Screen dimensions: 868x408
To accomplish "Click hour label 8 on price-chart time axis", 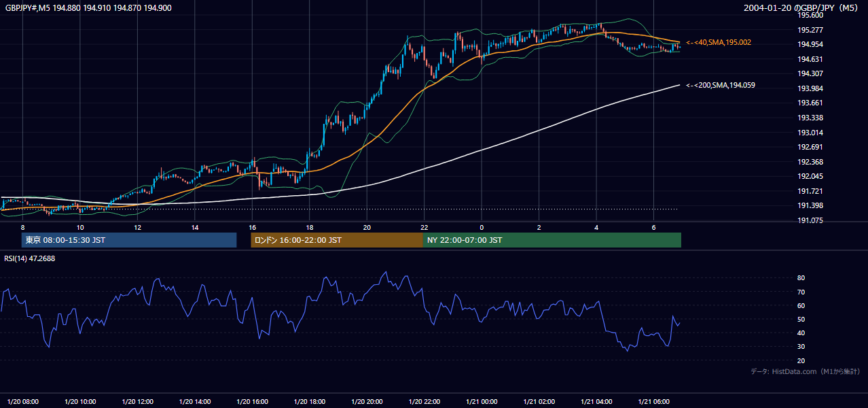I will pyautogui.click(x=23, y=227).
